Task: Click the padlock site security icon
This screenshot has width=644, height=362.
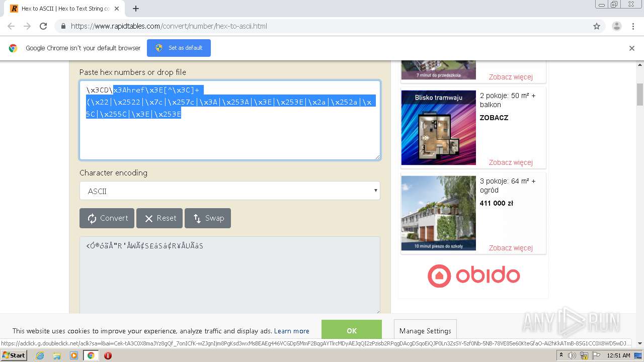Action: [63, 26]
